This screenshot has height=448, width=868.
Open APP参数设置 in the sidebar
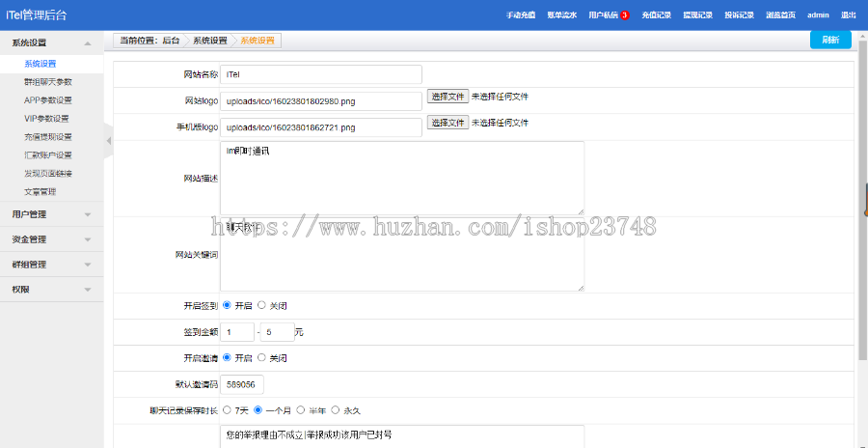tap(47, 100)
